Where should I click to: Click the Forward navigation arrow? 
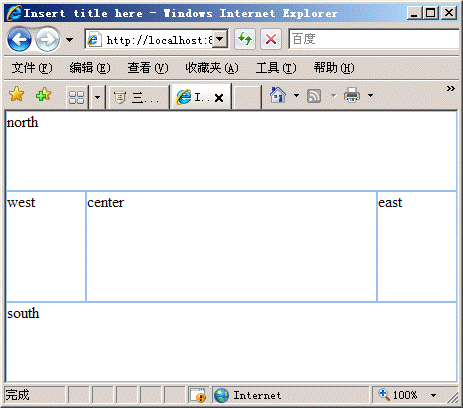pos(47,40)
